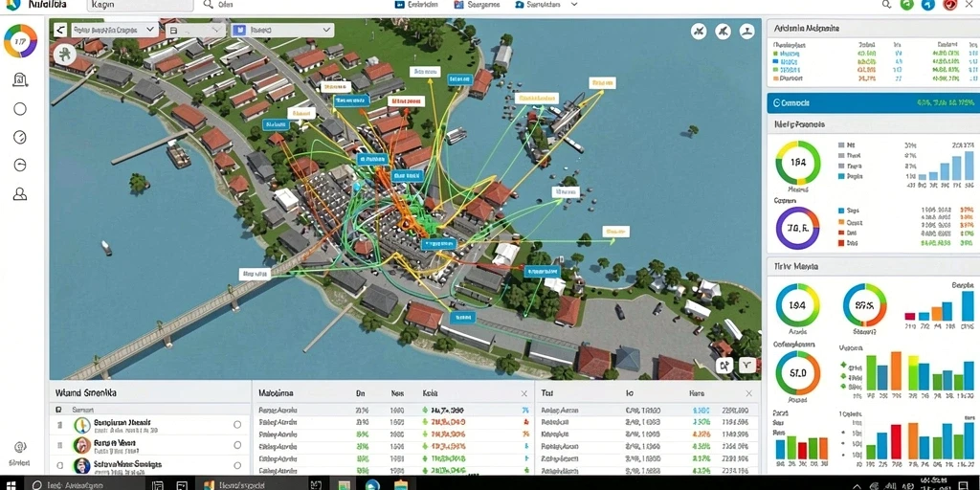Open the dropdown with the blue square icon above the map

point(282,30)
